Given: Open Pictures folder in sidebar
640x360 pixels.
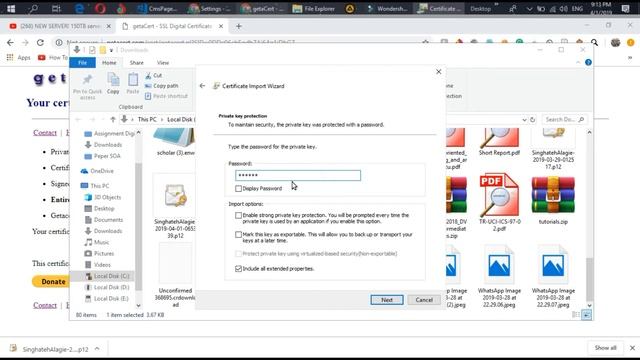Looking at the screenshot, I should [99, 253].
